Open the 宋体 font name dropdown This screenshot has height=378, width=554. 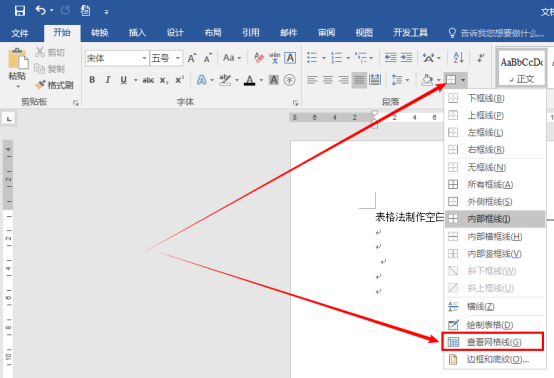(x=144, y=58)
